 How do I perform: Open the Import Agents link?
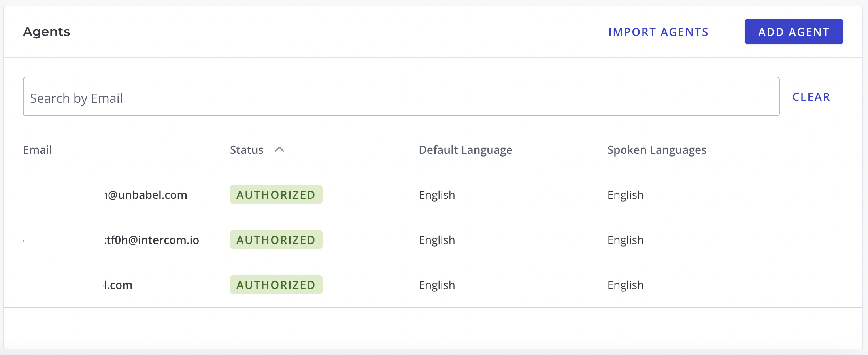coord(658,32)
